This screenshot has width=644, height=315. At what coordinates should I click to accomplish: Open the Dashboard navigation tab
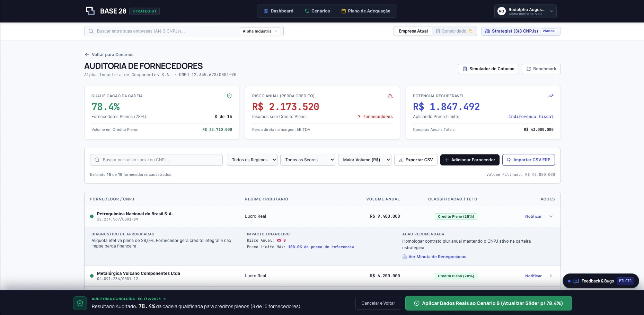[x=279, y=11]
